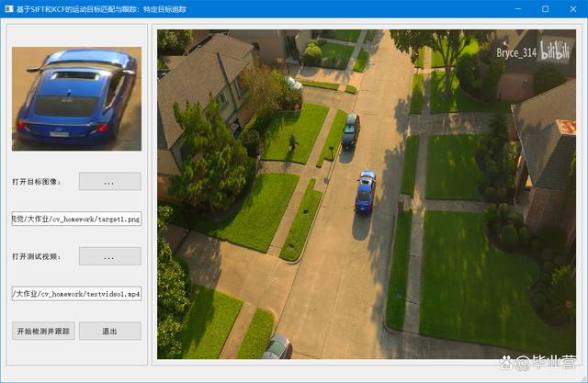The width and height of the screenshot is (588, 383).
Task: Open the test video browse '...' button
Action: (x=110, y=256)
